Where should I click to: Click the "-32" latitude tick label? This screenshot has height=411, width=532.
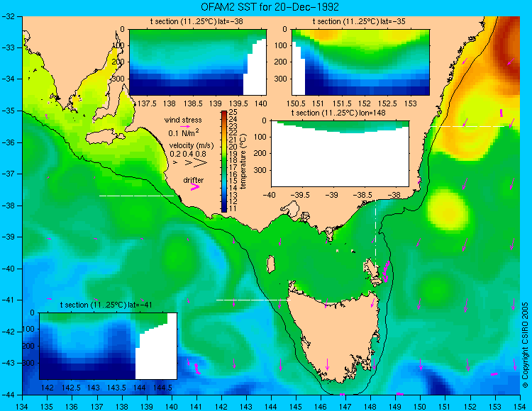tap(8, 16)
